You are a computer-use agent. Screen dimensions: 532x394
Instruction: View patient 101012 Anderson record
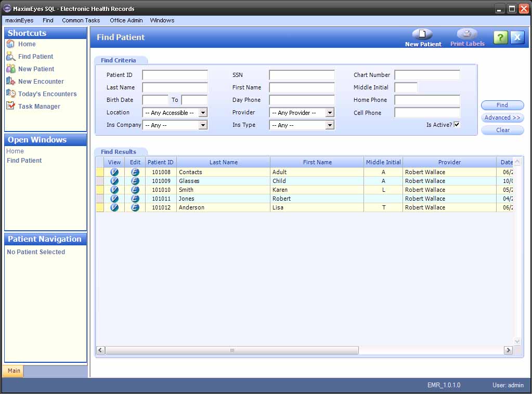114,207
